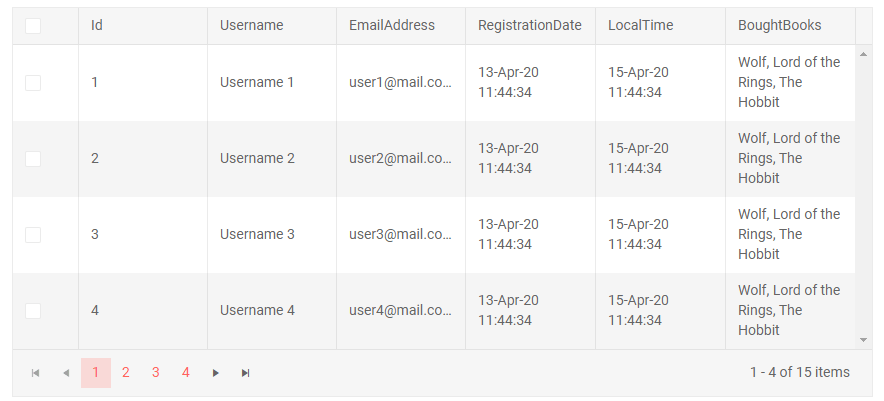Click the next page arrow icon
884x401 pixels.
(215, 373)
